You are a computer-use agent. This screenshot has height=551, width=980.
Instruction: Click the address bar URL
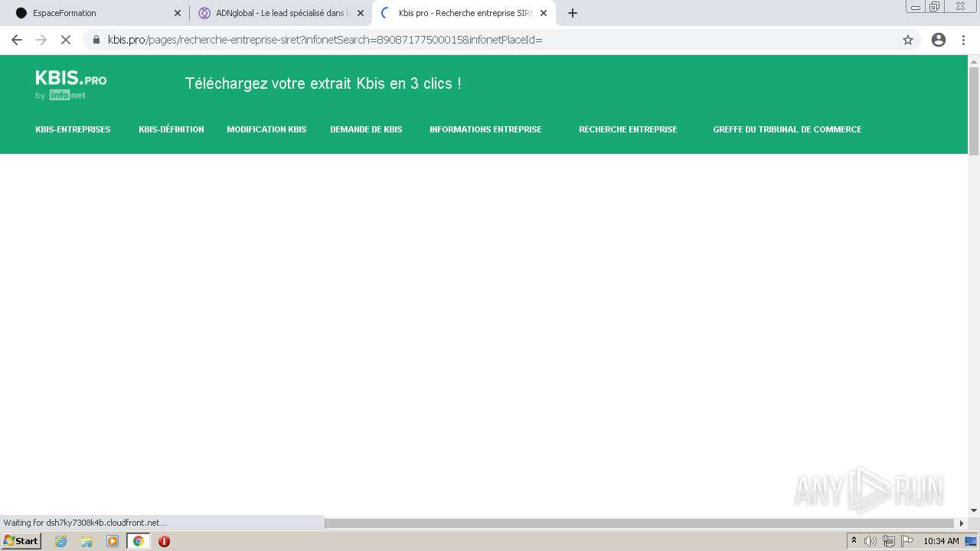pos(325,40)
